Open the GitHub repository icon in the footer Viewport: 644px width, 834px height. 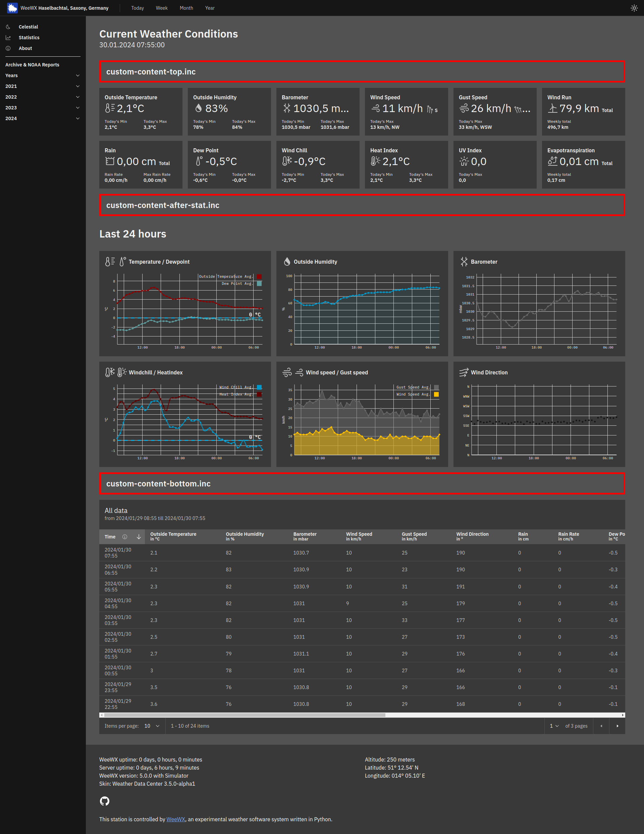pyautogui.click(x=105, y=801)
